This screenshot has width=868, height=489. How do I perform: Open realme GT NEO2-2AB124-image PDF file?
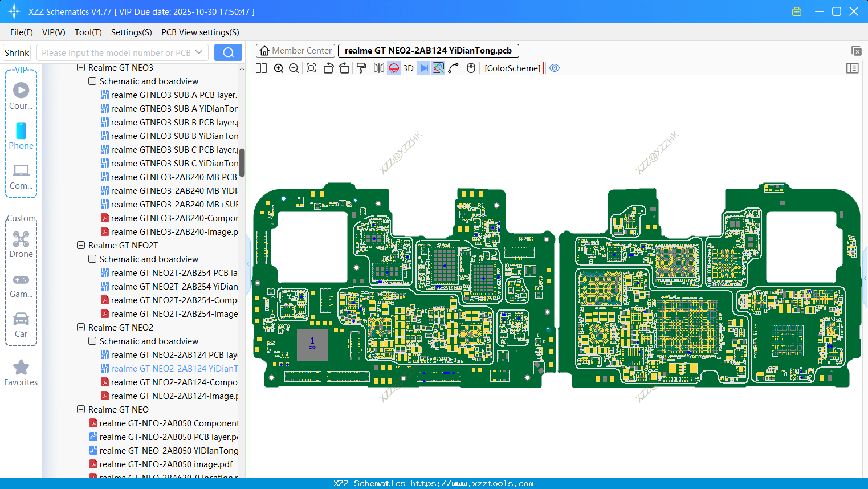tap(174, 396)
